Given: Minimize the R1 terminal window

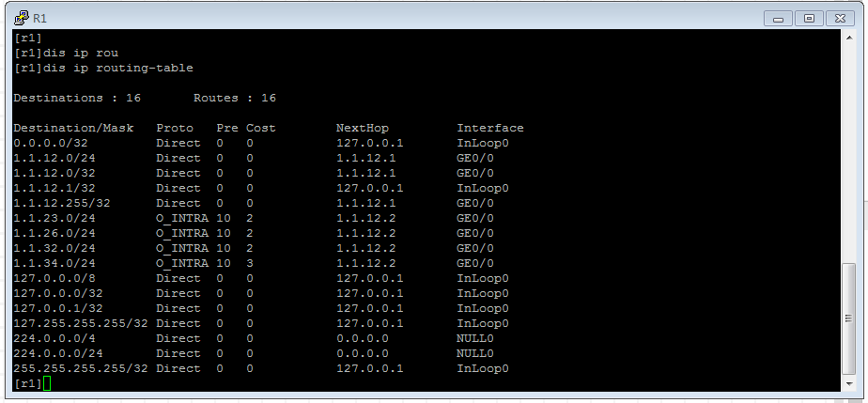Looking at the screenshot, I should tap(778, 18).
